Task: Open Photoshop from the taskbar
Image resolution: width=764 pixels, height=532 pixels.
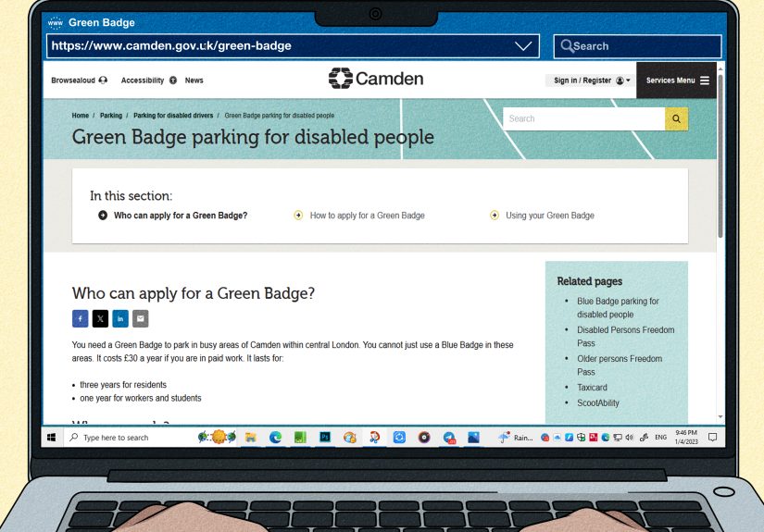Action: (x=325, y=438)
